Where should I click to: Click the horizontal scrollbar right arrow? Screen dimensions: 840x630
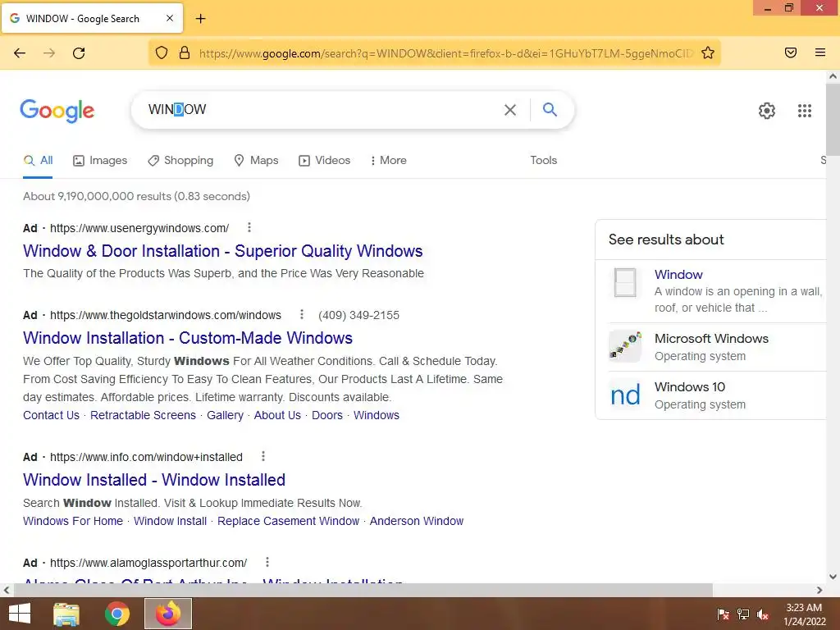pos(819,590)
